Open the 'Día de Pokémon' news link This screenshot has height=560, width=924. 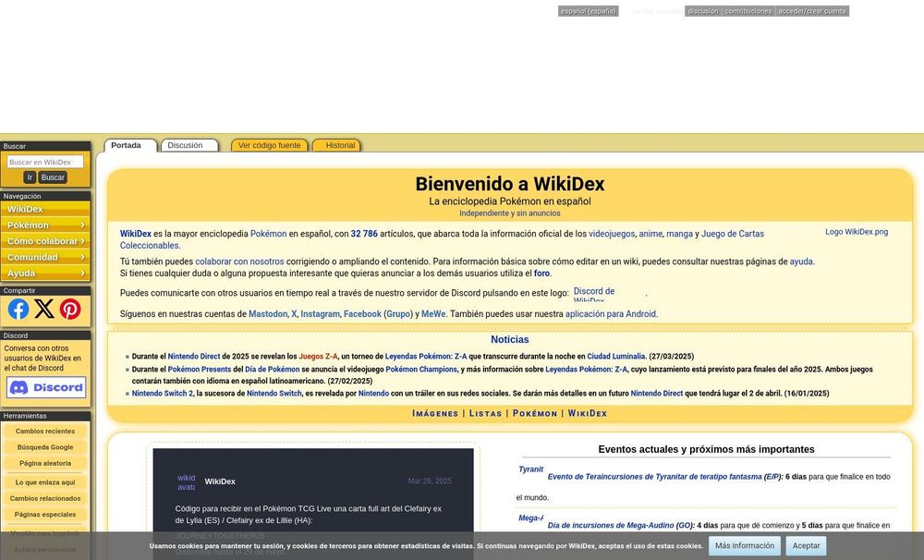[273, 369]
